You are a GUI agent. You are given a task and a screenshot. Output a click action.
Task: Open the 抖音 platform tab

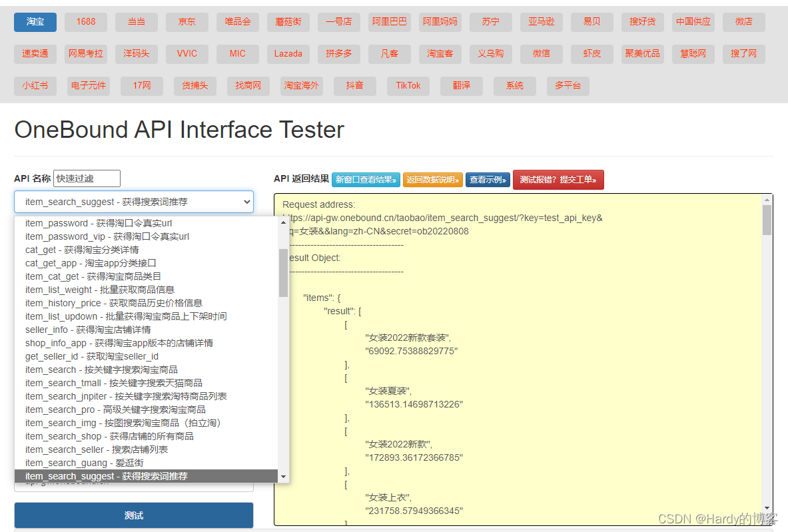click(355, 86)
